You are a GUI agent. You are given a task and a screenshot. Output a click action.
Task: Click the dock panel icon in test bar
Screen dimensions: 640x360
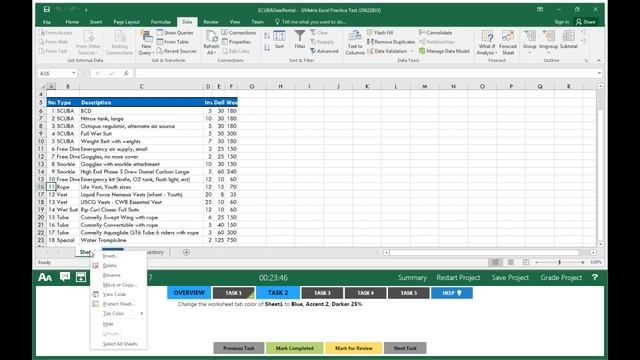(x=81, y=277)
